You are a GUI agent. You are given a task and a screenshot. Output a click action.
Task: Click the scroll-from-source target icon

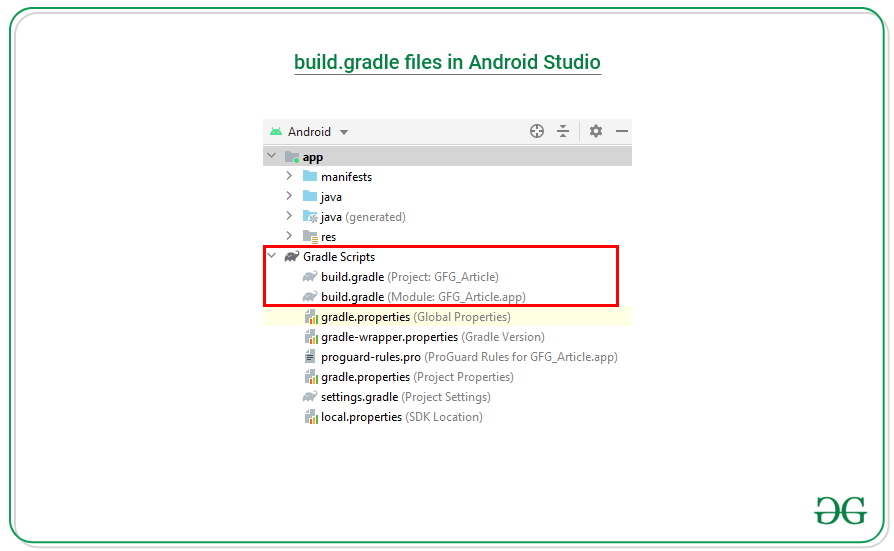tap(537, 131)
